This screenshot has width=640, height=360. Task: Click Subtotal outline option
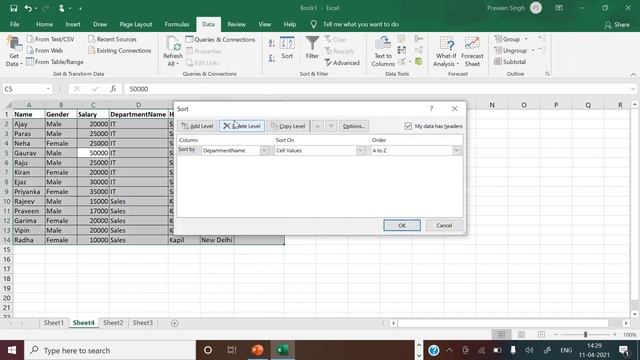pos(510,62)
